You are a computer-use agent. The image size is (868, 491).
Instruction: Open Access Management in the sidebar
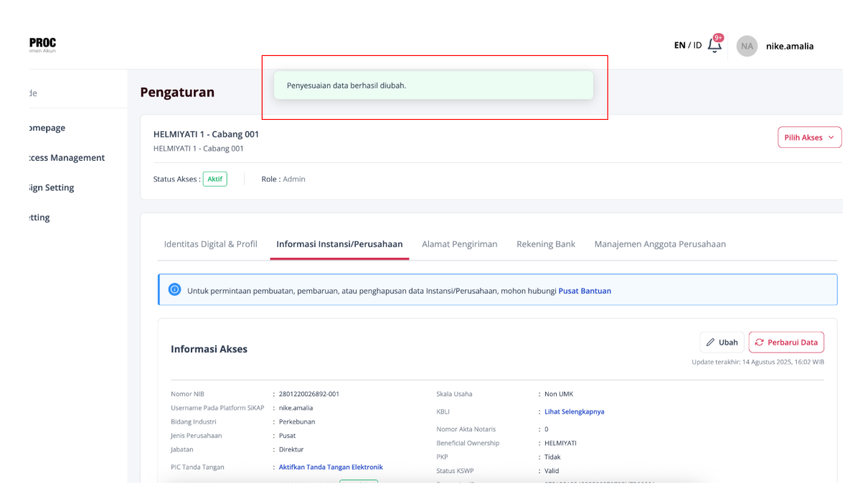(67, 158)
